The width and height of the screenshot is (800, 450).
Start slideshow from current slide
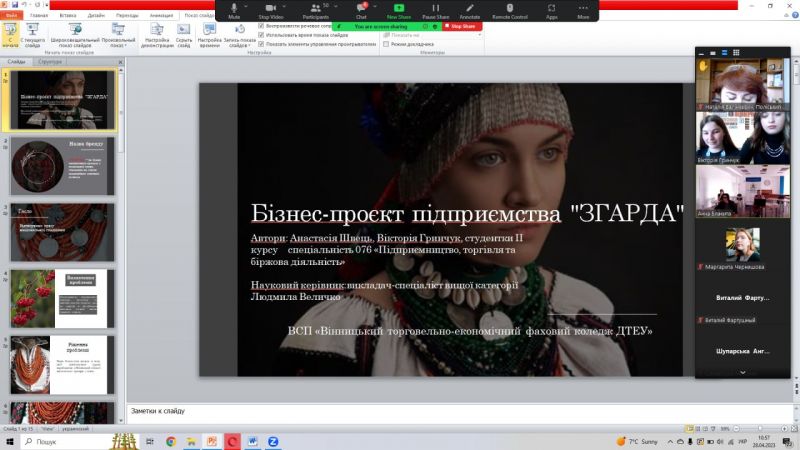pyautogui.click(x=33, y=35)
